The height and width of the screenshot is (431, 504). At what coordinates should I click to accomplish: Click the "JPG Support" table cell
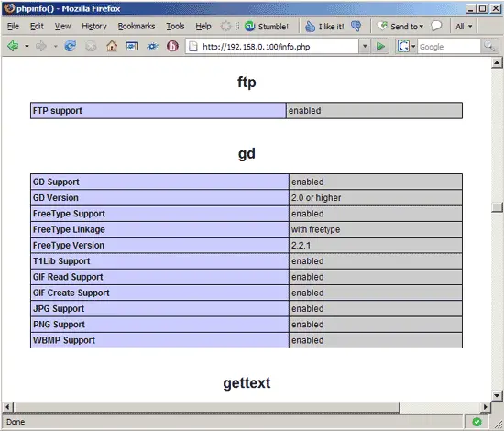pos(159,308)
